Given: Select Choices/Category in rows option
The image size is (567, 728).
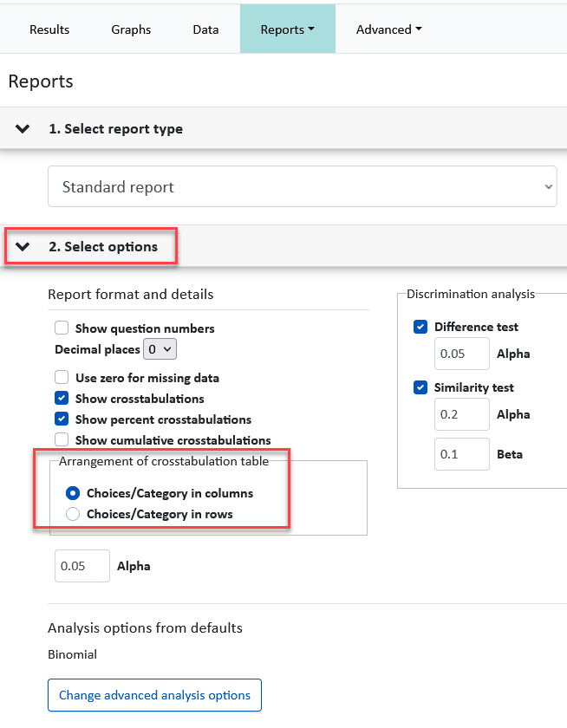Looking at the screenshot, I should pyautogui.click(x=73, y=514).
